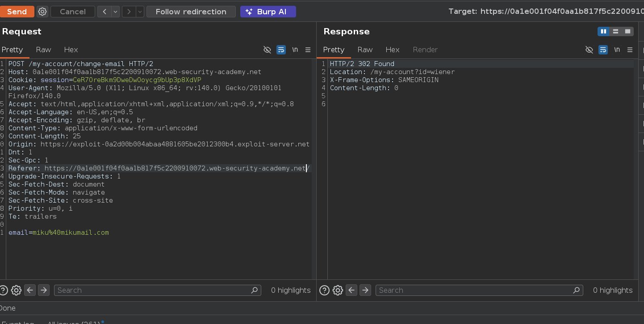Click the X-Frame-Options: SAMEORIGIN header
This screenshot has height=324, width=644.
pyautogui.click(x=384, y=80)
